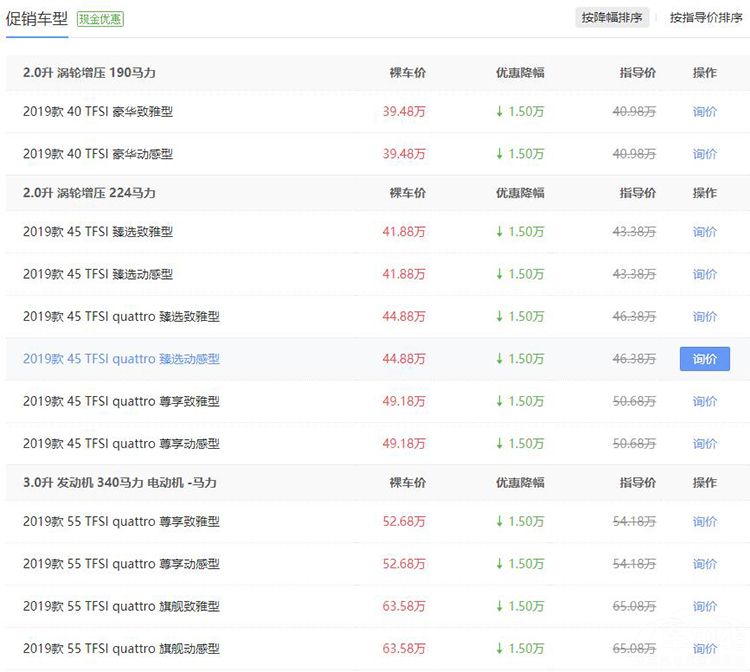Click struck-through 50.68万 for 尊享致雅型
The image size is (750, 672).
pos(634,401)
